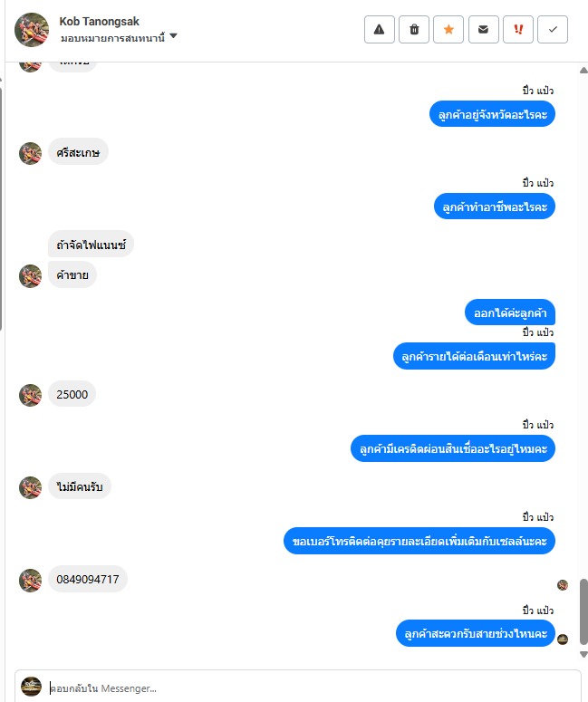Click the spam warning triangle icon
This screenshot has height=702, width=588.
380,30
